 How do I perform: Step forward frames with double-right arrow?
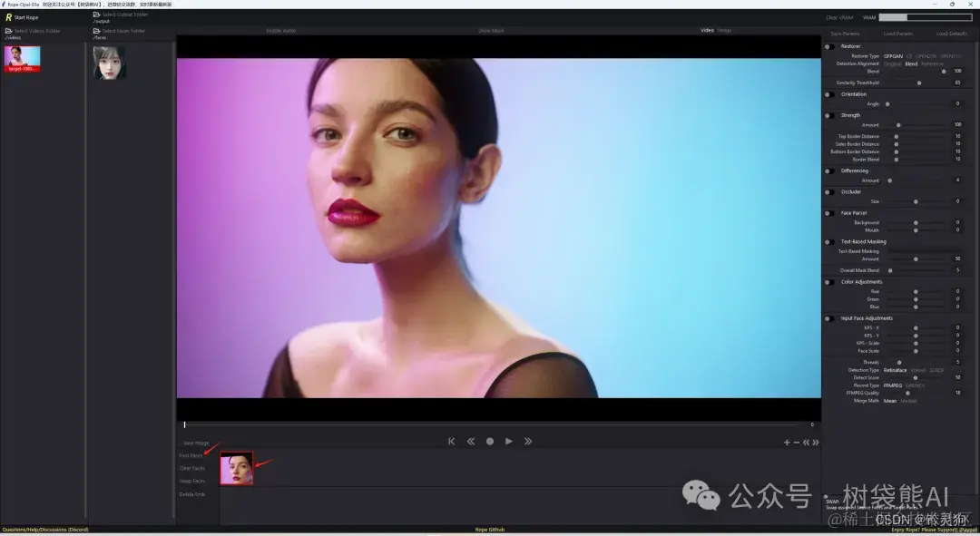click(528, 441)
